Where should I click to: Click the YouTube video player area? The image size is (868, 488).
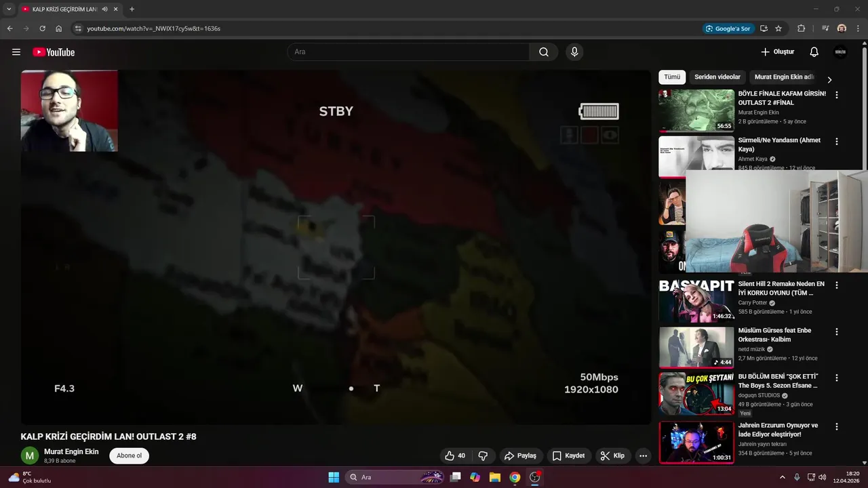(336, 247)
